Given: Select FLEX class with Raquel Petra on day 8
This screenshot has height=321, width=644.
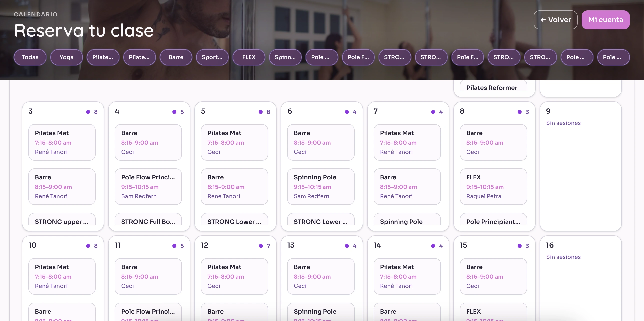Looking at the screenshot, I should pyautogui.click(x=493, y=187).
